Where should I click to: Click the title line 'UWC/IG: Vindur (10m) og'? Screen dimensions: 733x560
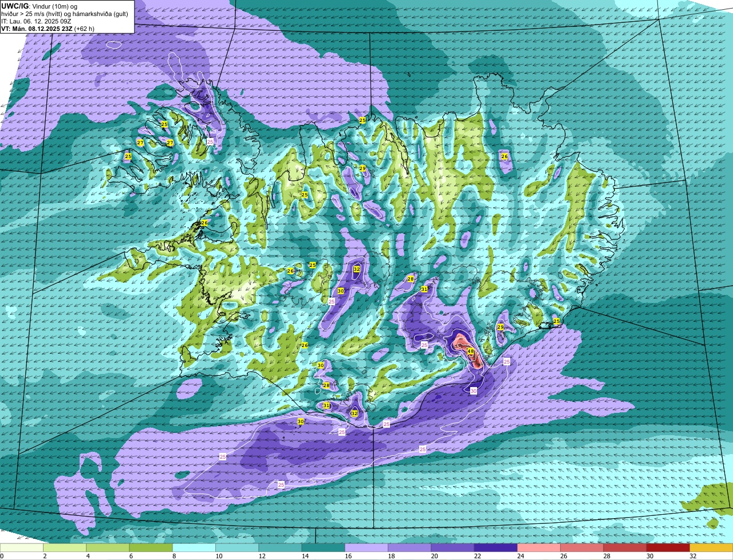39,6
